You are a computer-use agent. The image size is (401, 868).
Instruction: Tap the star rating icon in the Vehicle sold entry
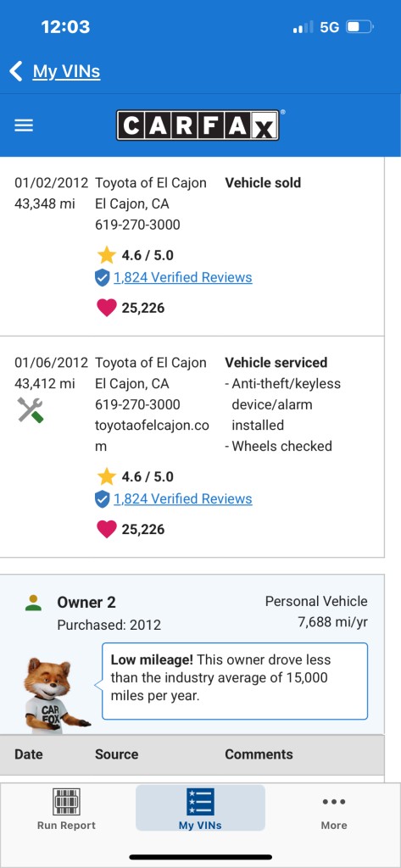pos(106,255)
